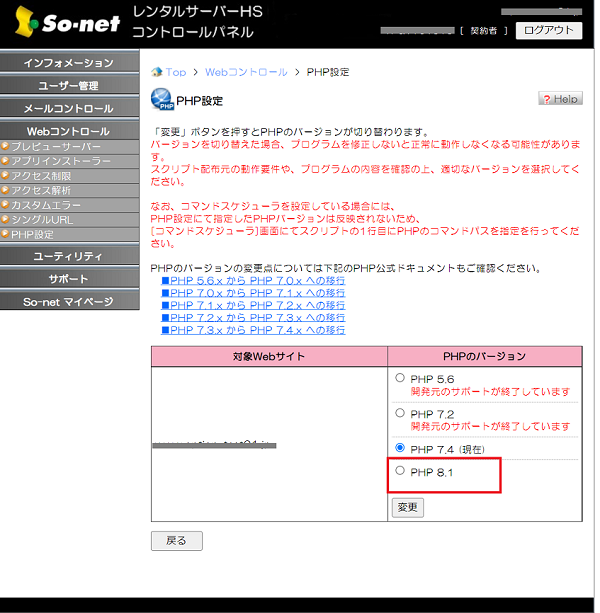Open the Help button

click(x=560, y=99)
